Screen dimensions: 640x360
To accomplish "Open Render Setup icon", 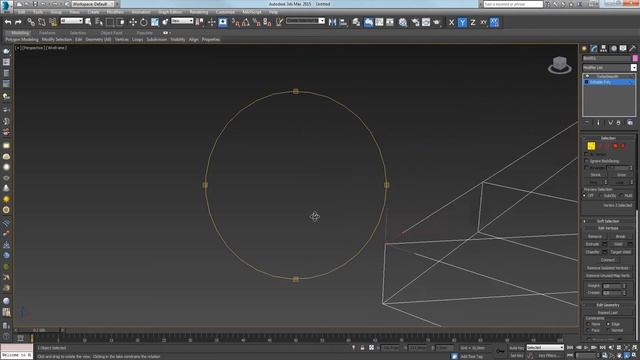I will 415,22.
